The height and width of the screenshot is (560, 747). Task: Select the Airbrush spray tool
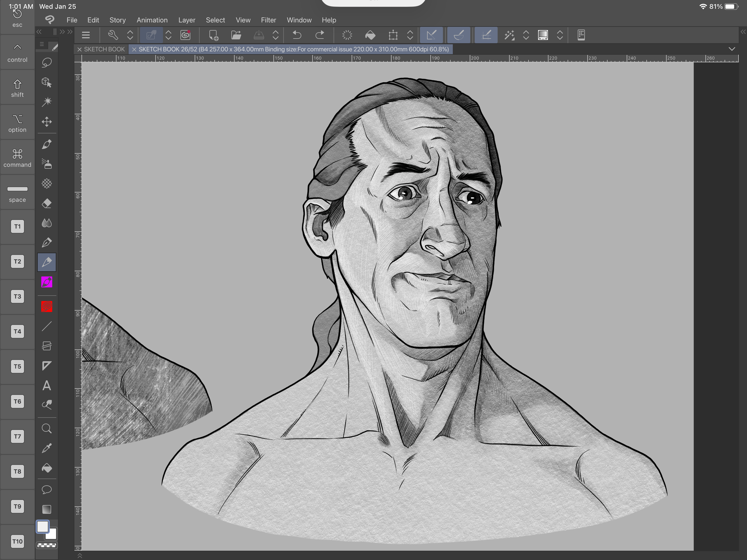coord(46,164)
